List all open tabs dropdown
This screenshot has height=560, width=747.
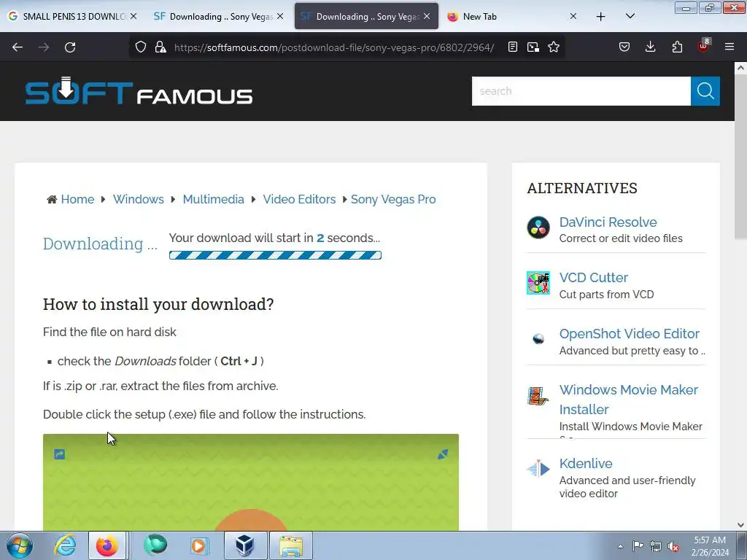point(630,16)
